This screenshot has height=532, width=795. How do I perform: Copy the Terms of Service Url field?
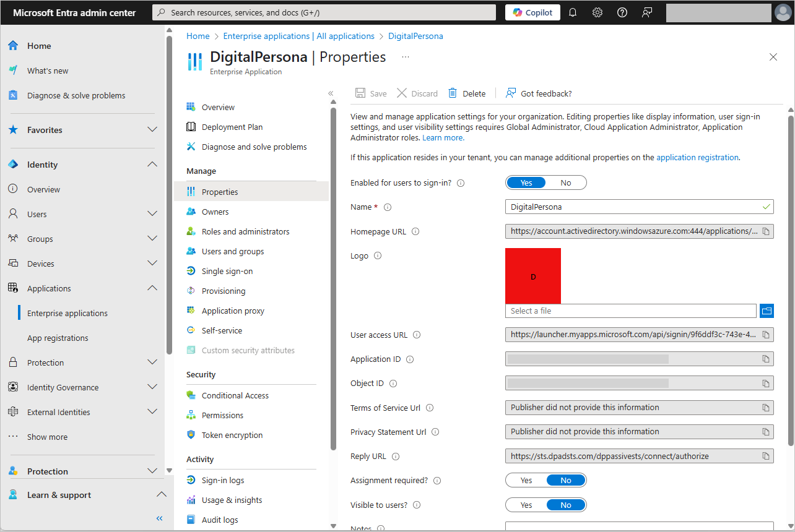766,408
